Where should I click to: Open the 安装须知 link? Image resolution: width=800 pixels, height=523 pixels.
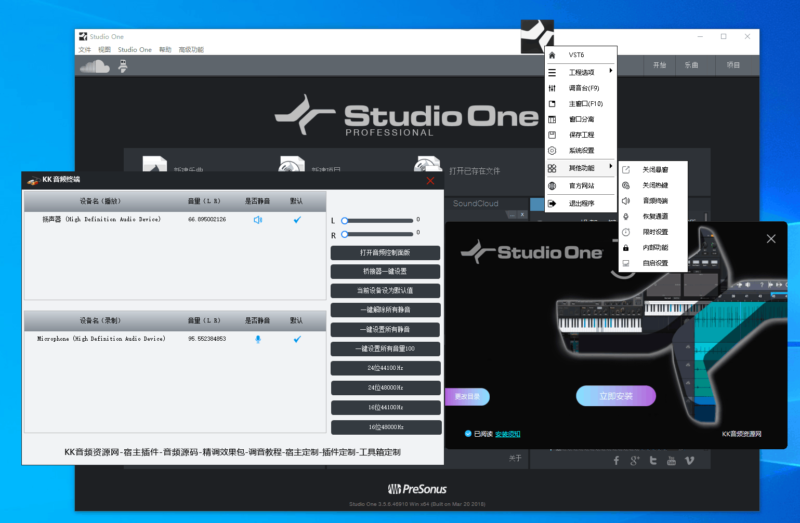pos(510,434)
